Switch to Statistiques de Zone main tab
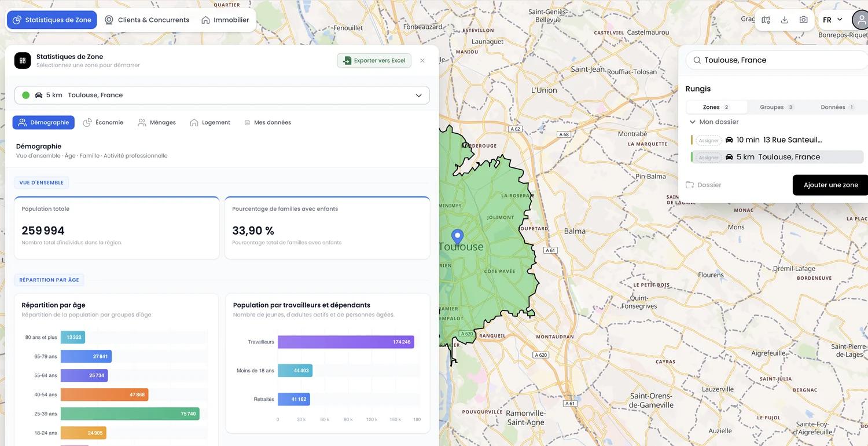This screenshot has width=868, height=446. click(x=52, y=20)
